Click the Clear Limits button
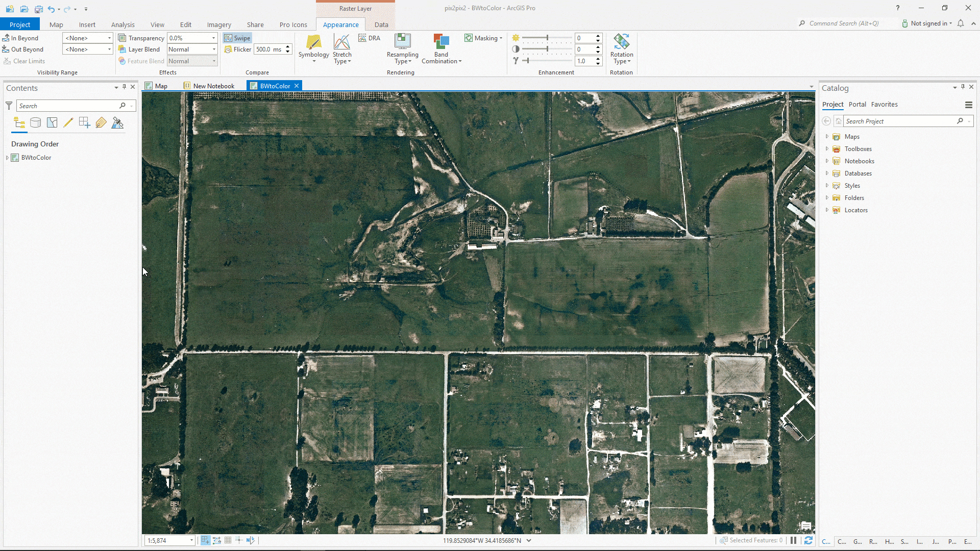 [x=24, y=61]
